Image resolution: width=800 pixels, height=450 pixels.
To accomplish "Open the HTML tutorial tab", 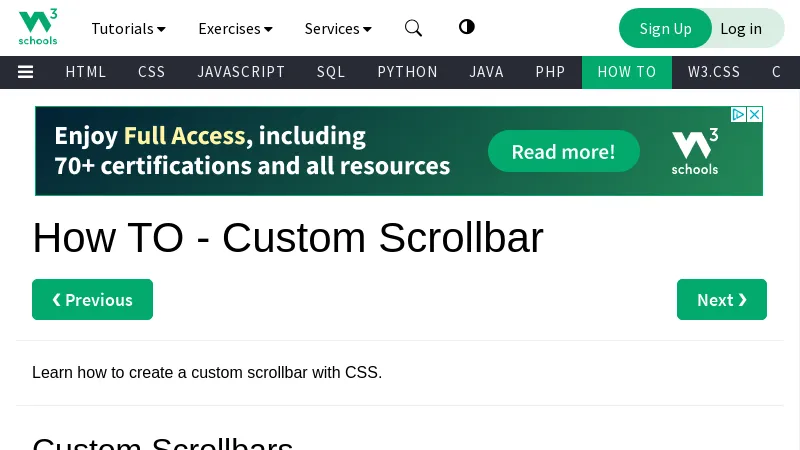I will tap(86, 72).
